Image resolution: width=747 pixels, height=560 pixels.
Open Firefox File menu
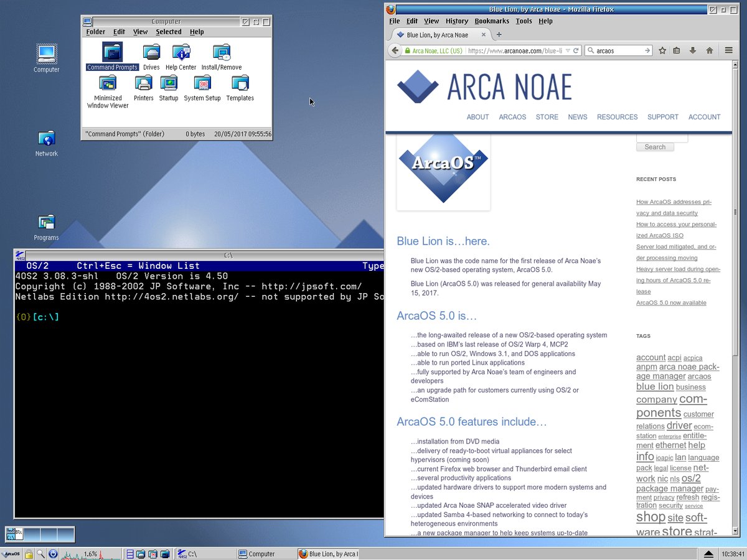tap(395, 21)
